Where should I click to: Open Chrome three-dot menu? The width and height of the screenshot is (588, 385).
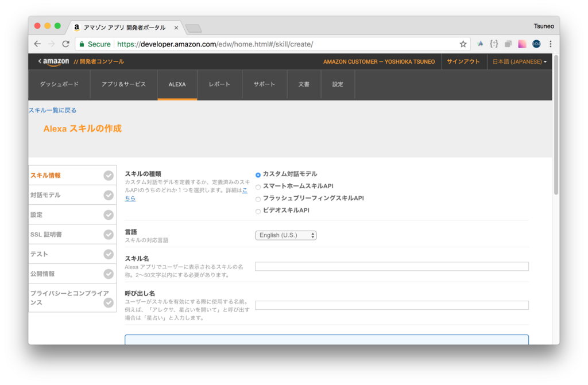[x=551, y=44]
